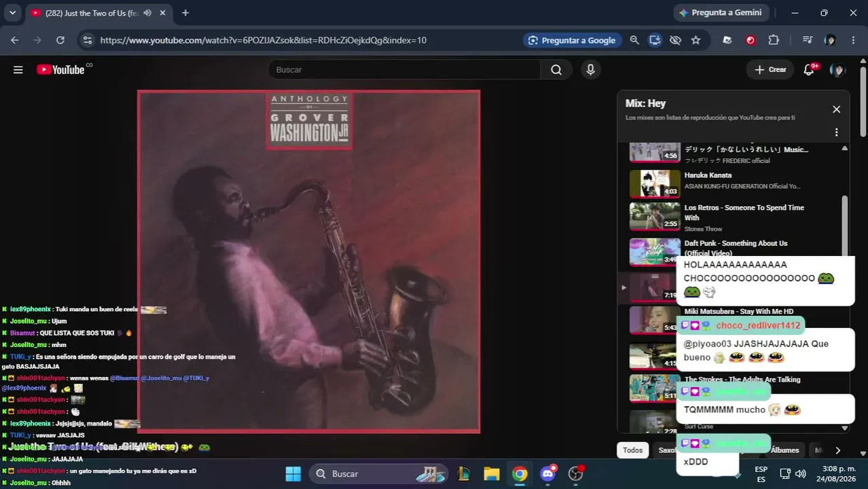Select the Just the Two of Us tab

[x=98, y=13]
